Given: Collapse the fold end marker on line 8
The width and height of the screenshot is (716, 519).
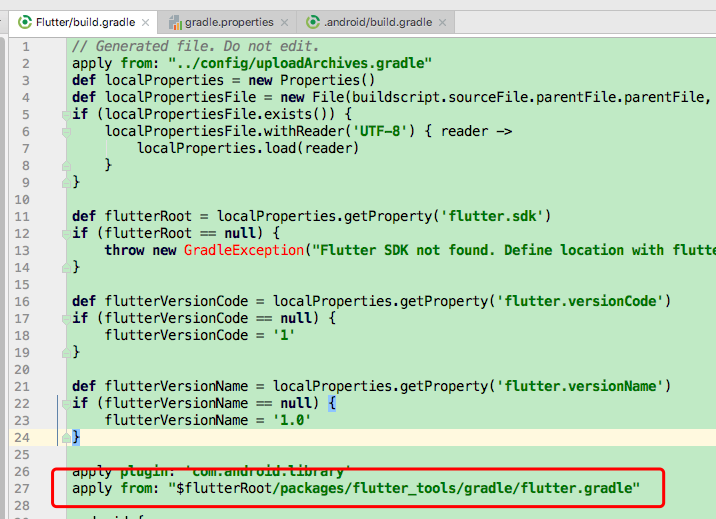Looking at the screenshot, I should (x=66, y=166).
